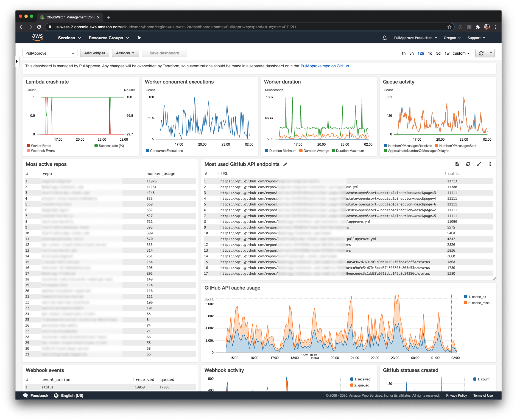Sort by the worker_usage column header

pyautogui.click(x=161, y=174)
